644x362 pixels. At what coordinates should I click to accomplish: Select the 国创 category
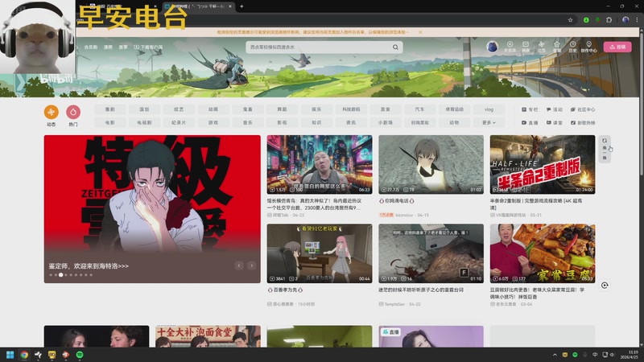tap(144, 109)
